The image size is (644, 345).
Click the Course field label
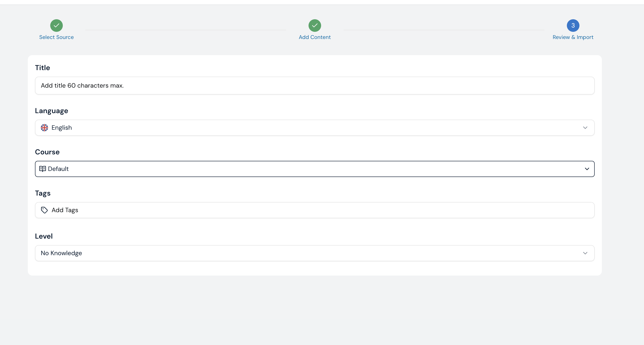click(47, 152)
